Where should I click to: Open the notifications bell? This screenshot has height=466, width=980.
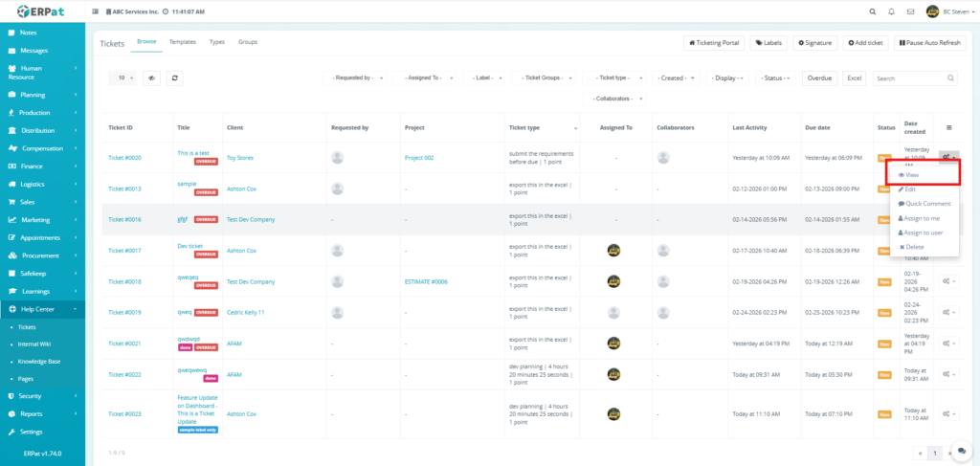(x=891, y=11)
